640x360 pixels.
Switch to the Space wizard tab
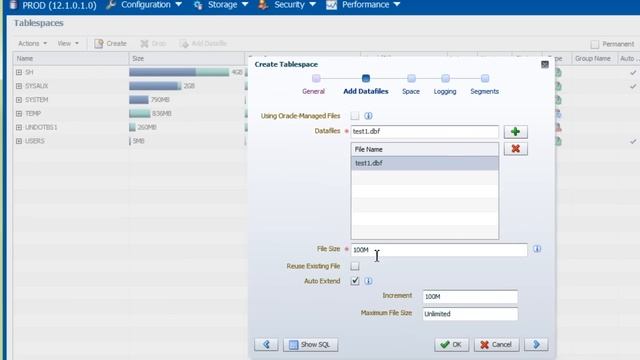click(x=411, y=91)
